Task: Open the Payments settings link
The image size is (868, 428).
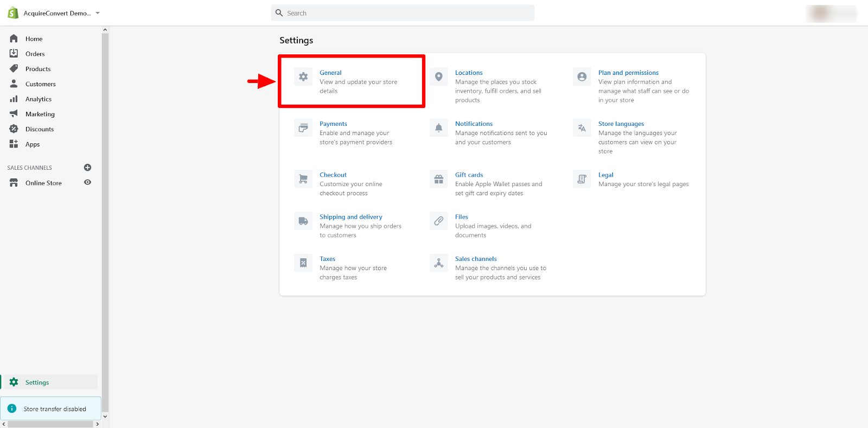Action: click(333, 124)
